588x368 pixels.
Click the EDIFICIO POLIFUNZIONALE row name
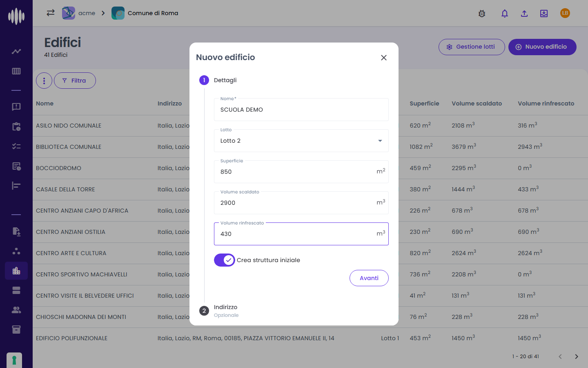tap(71, 338)
